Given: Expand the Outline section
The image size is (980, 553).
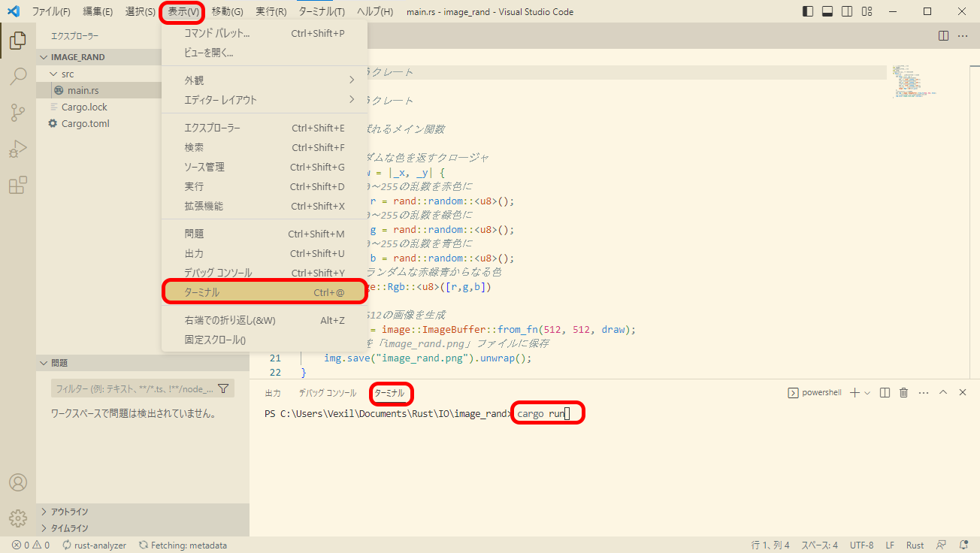Looking at the screenshot, I should click(69, 512).
